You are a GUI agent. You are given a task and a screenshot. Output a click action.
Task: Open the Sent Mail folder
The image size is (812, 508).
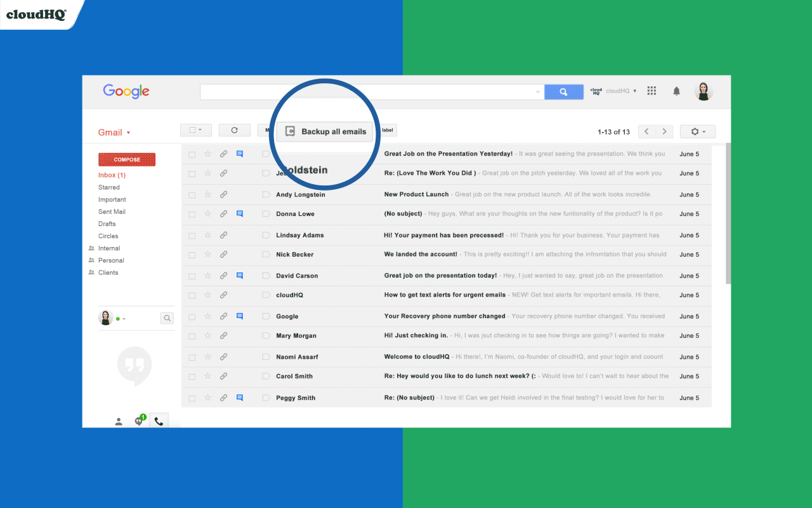click(112, 211)
